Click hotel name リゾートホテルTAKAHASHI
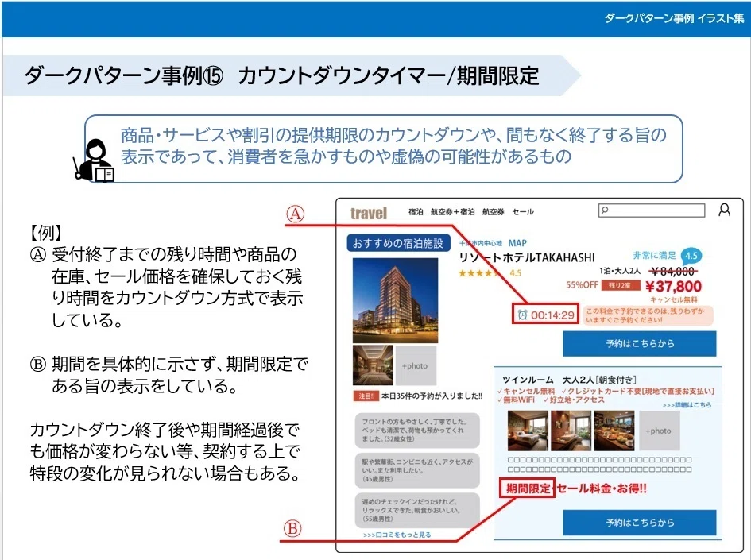The image size is (751, 560). [526, 257]
